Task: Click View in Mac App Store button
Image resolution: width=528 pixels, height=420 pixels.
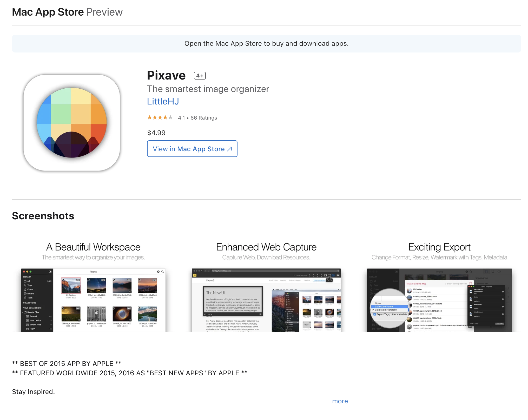Action: [x=192, y=149]
